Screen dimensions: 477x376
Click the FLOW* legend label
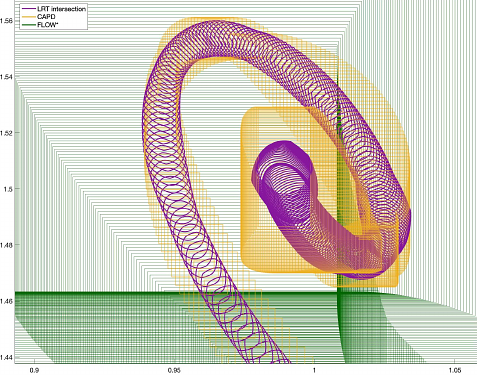tap(48, 24)
